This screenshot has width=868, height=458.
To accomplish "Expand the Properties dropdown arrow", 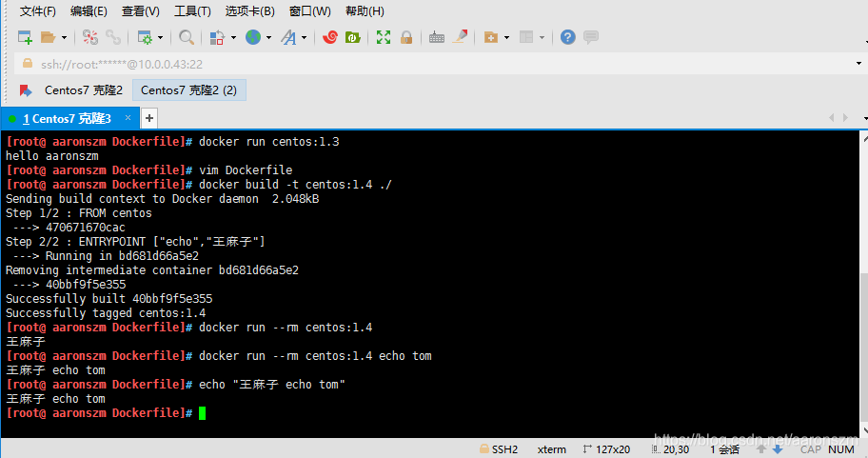I will point(161,38).
